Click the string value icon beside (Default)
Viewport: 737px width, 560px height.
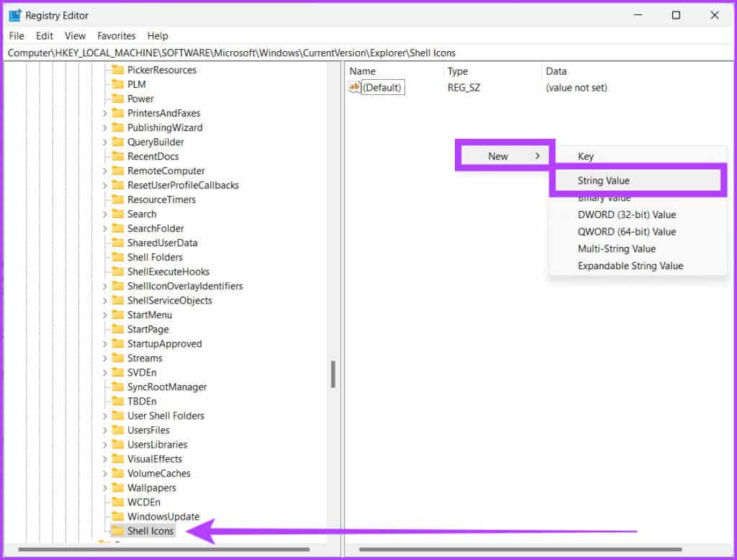354,88
